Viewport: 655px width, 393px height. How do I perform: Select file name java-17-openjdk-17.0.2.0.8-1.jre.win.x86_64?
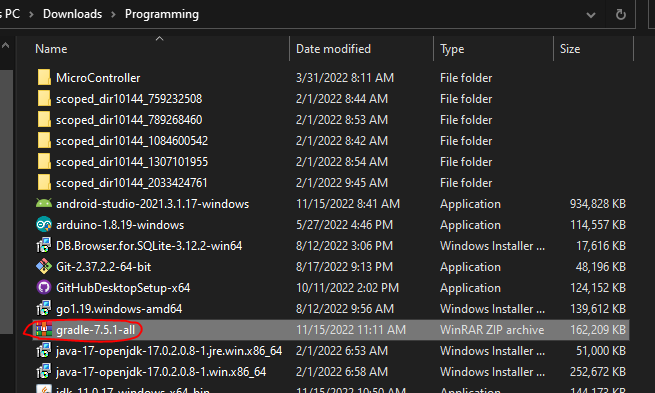169,351
